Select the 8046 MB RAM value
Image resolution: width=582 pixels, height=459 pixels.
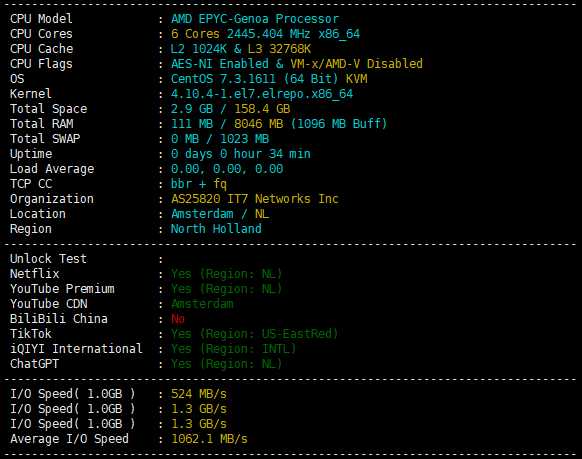click(x=258, y=124)
